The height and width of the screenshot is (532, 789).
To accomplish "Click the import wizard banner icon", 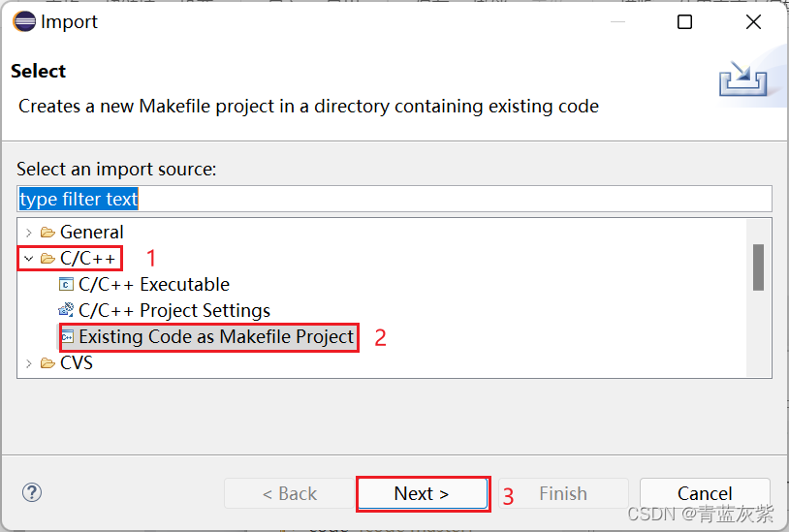I will 742,78.
